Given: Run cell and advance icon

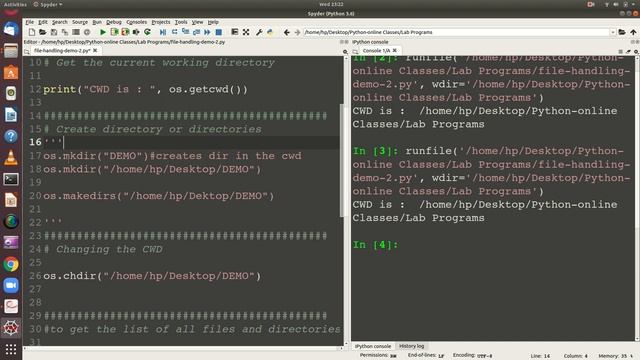Looking at the screenshot, I should pos(125,32).
